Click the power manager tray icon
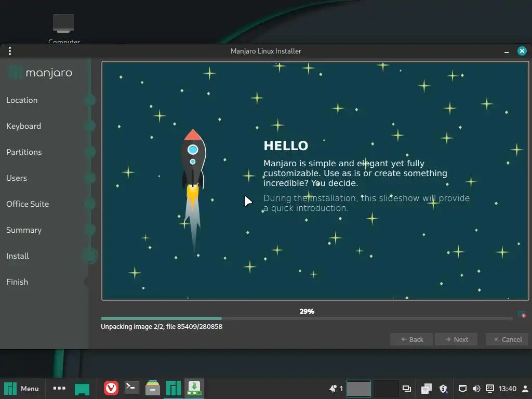The width and height of the screenshot is (532, 399). [x=490, y=389]
